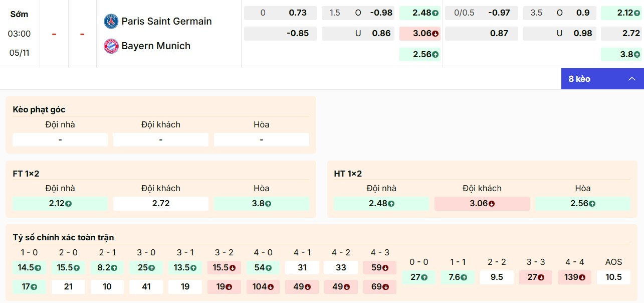
Task: Click chevron arrow on 8 kèo bar
Action: coord(632,79)
